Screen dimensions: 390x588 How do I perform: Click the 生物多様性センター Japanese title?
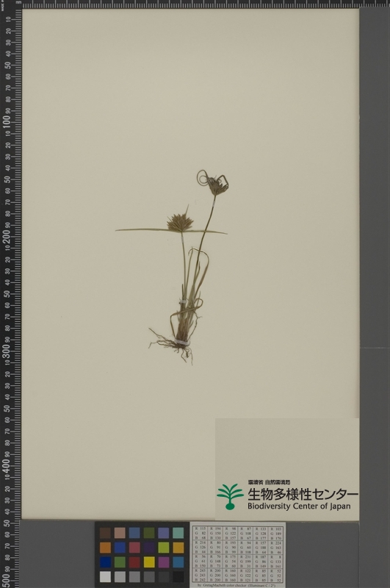[303, 494]
